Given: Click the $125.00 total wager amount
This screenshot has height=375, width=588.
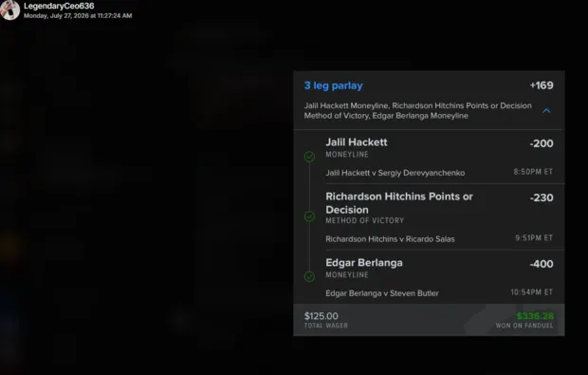Looking at the screenshot, I should [x=321, y=316].
